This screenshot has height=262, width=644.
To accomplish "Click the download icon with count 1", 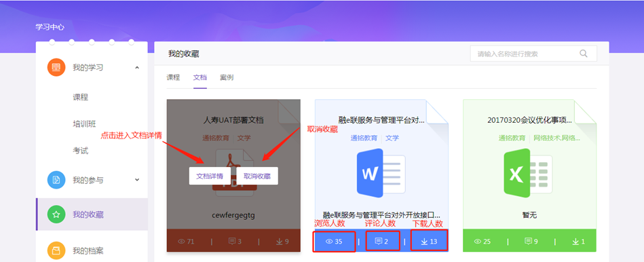I will click(575, 242).
